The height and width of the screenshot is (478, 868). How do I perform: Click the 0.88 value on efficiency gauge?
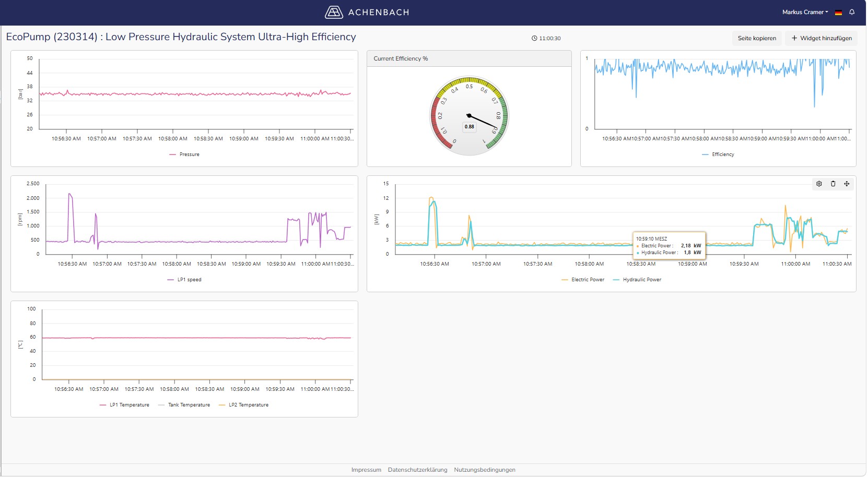470,127
